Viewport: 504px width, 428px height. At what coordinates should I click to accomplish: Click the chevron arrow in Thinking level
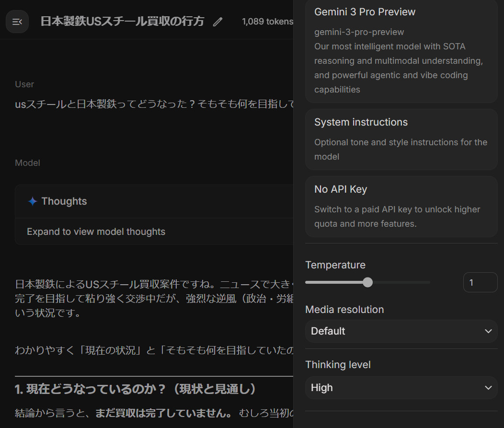488,388
